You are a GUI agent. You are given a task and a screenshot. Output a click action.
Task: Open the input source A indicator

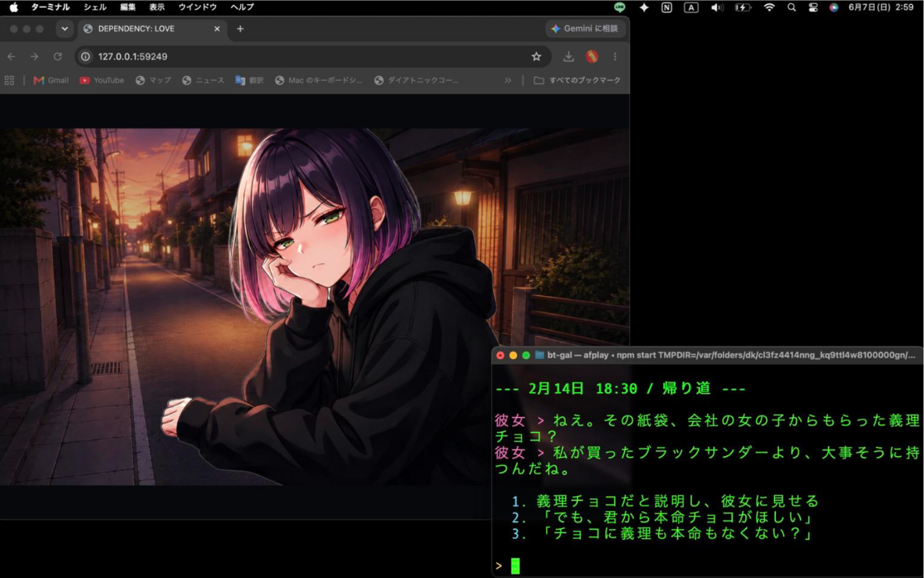pyautogui.click(x=691, y=7)
